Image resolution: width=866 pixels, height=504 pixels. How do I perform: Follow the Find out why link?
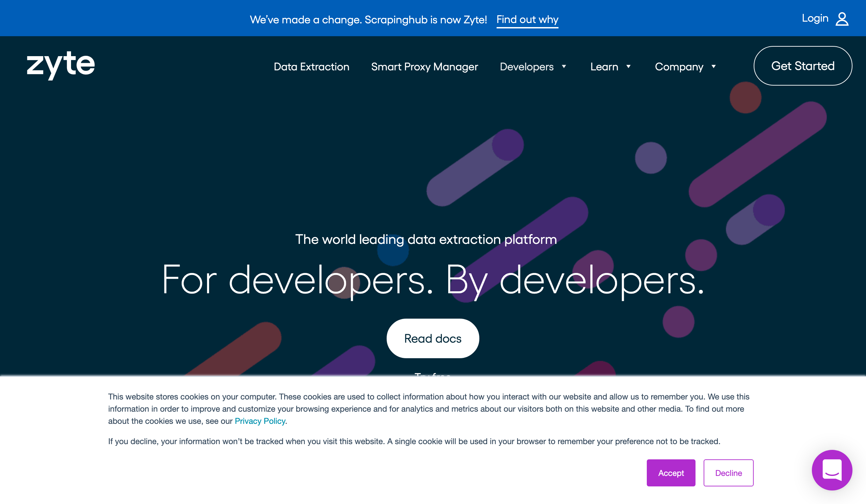point(527,20)
